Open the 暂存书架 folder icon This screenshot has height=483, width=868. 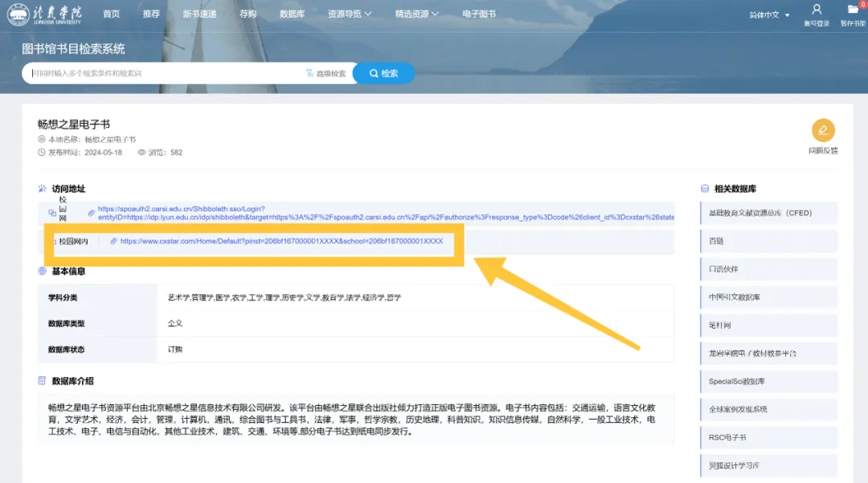coord(853,10)
